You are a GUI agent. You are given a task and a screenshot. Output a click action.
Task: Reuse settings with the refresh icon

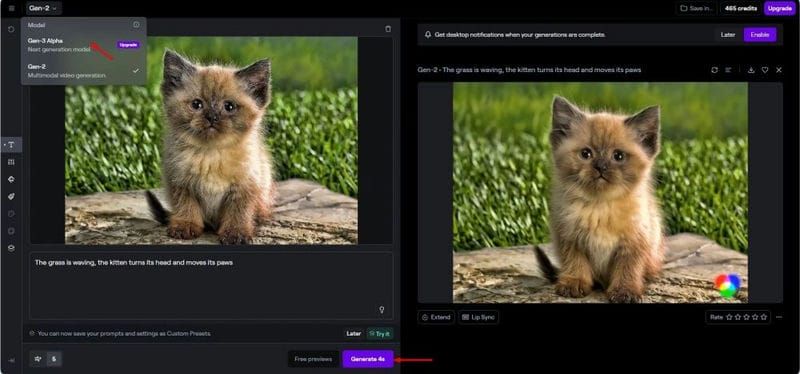[714, 70]
